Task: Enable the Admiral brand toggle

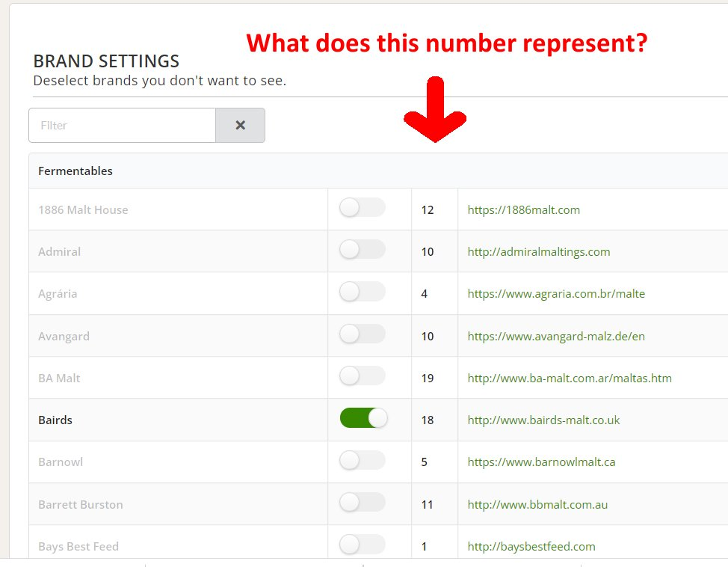Action: pyautogui.click(x=363, y=251)
